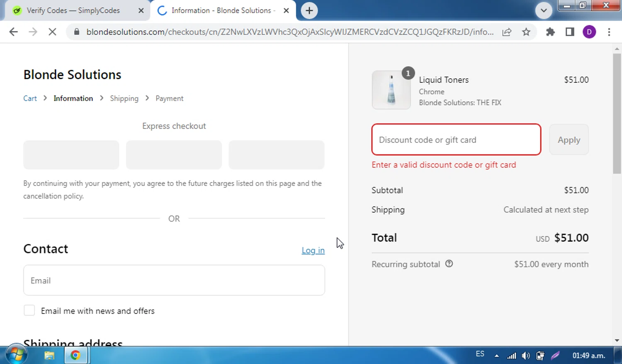Image resolution: width=622 pixels, height=364 pixels.
Task: Open Chrome three-dot menu
Action: click(x=609, y=32)
